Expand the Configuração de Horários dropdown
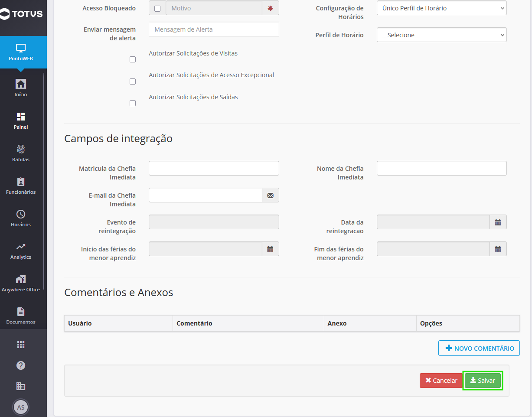532x417 pixels. [x=442, y=8]
